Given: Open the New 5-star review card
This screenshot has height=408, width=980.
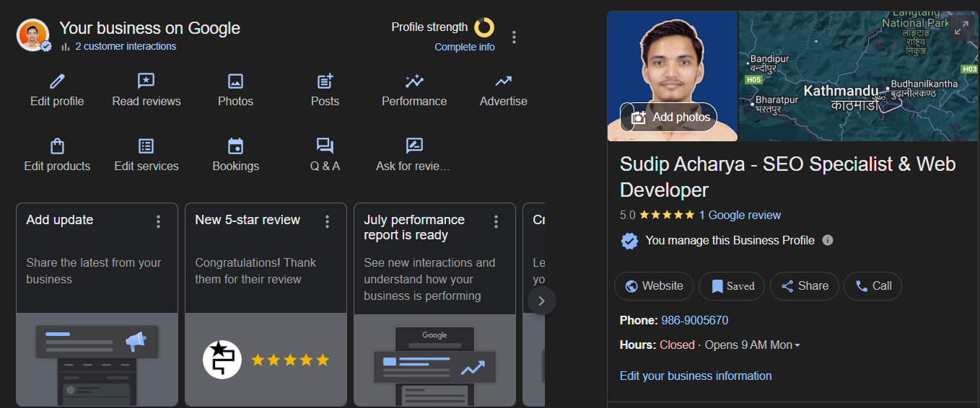Looking at the screenshot, I should (266, 304).
